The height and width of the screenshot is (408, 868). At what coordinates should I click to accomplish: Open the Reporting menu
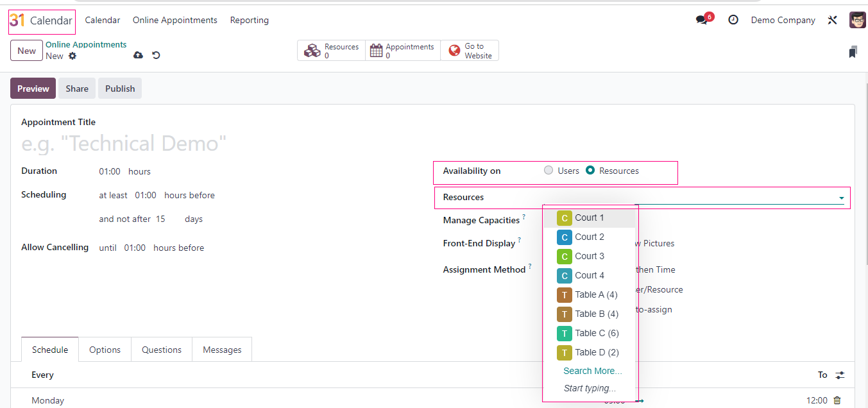[x=249, y=20]
